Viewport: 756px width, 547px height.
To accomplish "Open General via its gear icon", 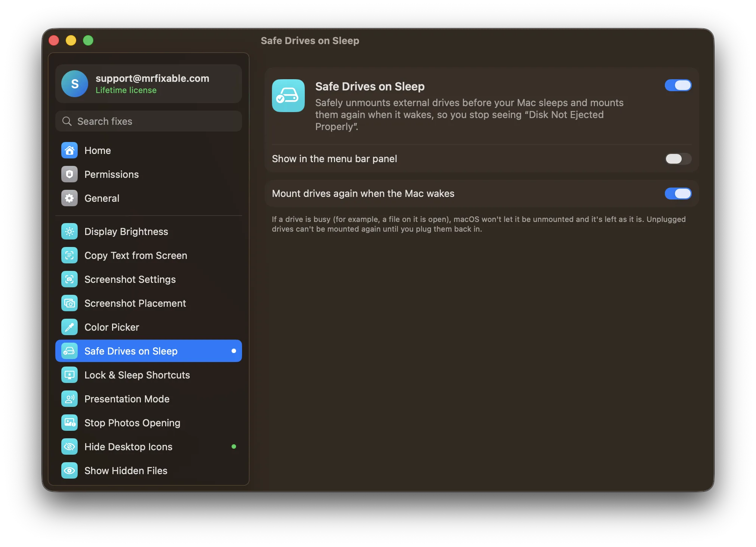I will [x=69, y=198].
